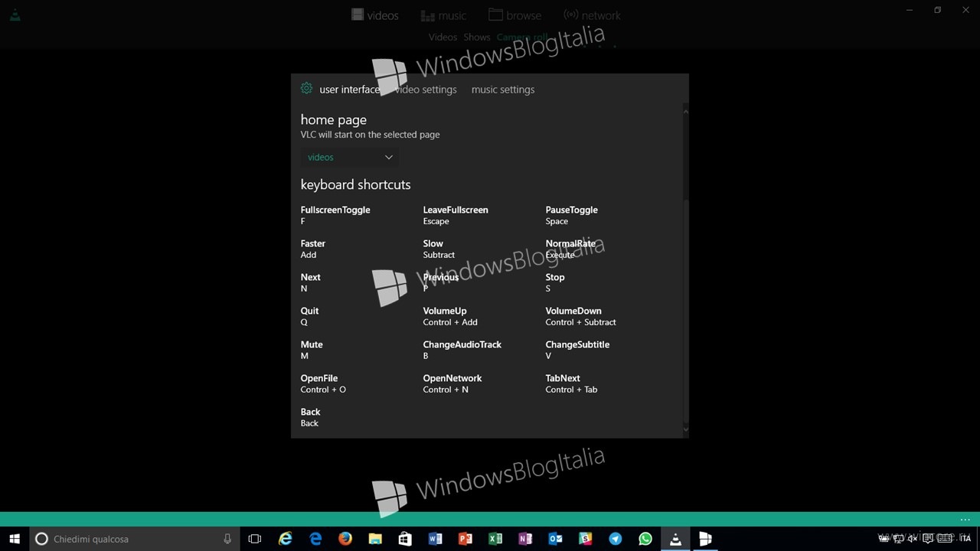Click the Previous shortcut entry

pos(441,282)
